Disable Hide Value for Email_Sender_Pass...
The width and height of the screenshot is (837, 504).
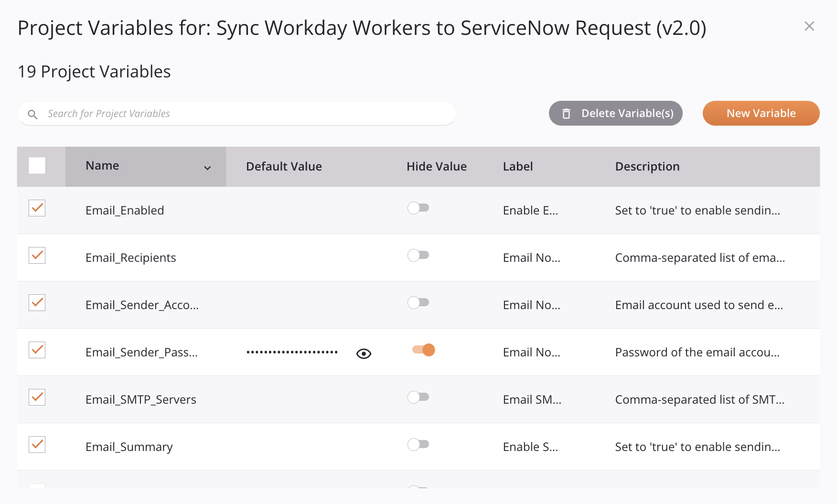[424, 350]
